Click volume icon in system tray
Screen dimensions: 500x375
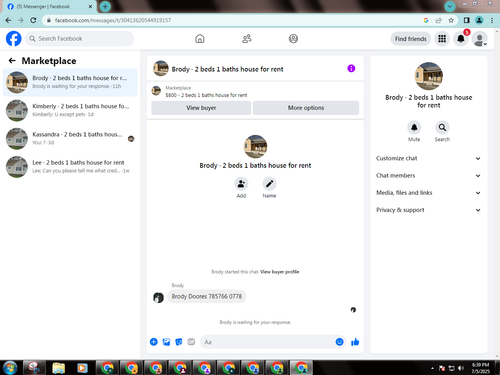[x=461, y=368]
